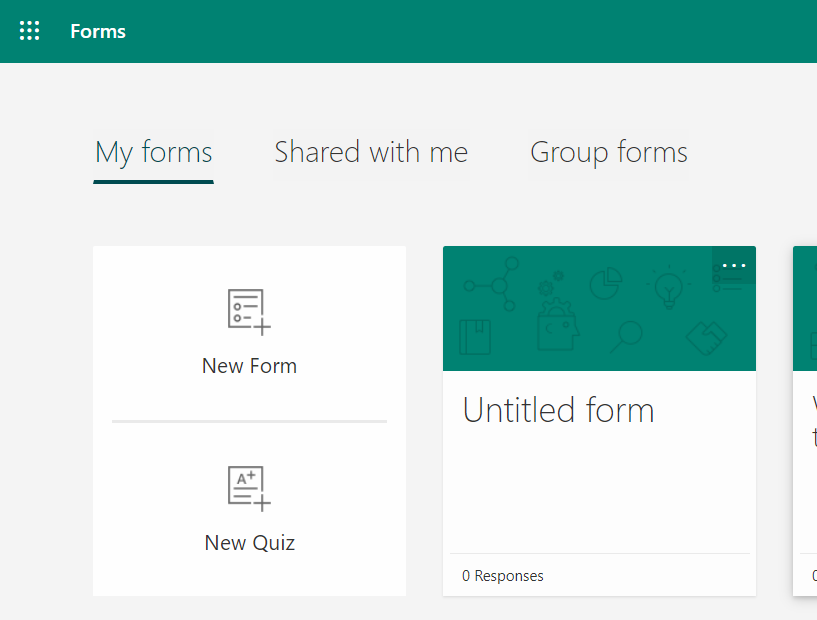Start a quiz via New Quiz label
The image size is (817, 620).
249,543
